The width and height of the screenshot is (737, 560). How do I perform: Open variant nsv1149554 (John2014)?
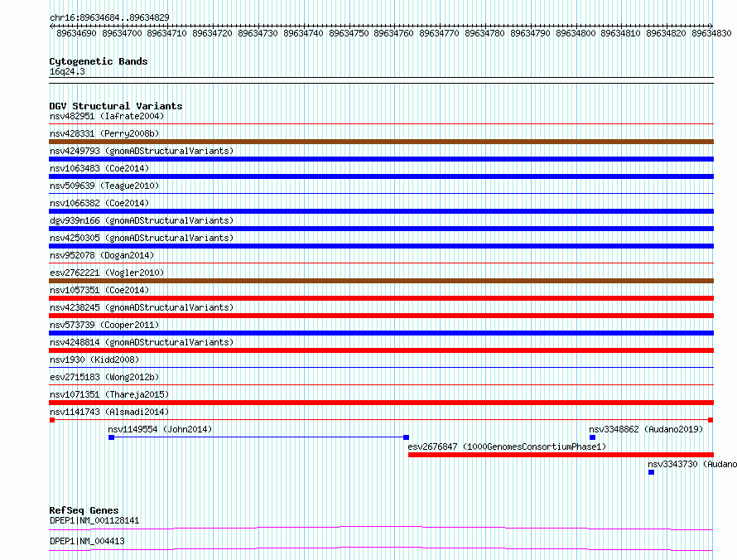click(160, 429)
